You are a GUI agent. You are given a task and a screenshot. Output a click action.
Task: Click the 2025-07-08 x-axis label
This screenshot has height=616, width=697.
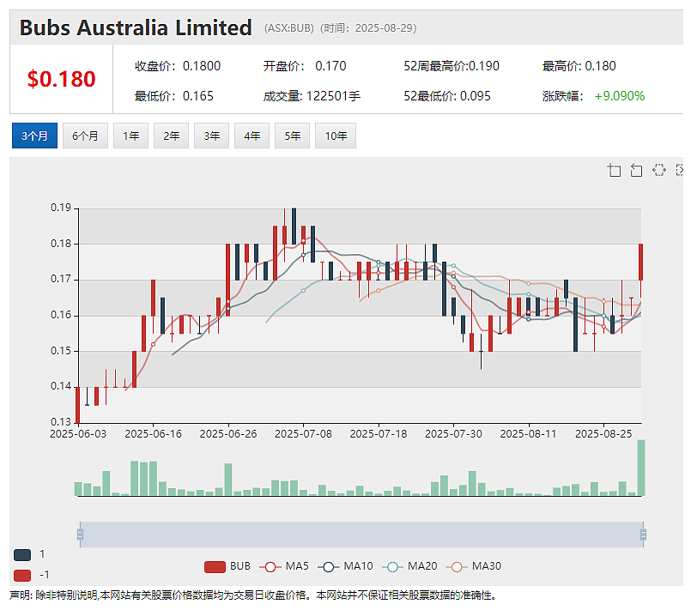click(x=303, y=434)
